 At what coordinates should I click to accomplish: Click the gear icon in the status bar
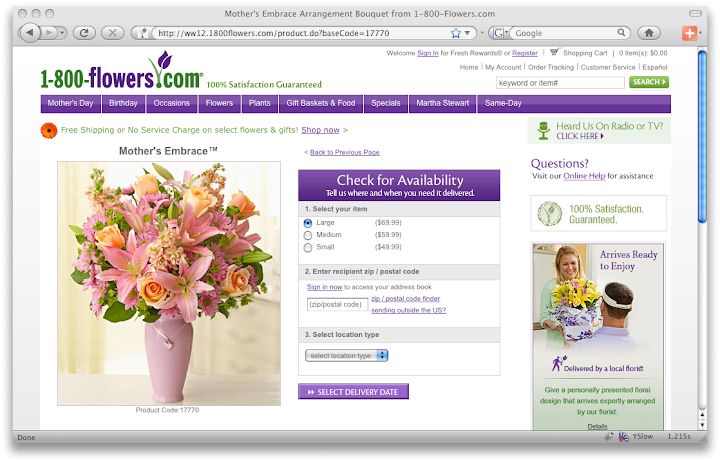pyautogui.click(x=609, y=437)
